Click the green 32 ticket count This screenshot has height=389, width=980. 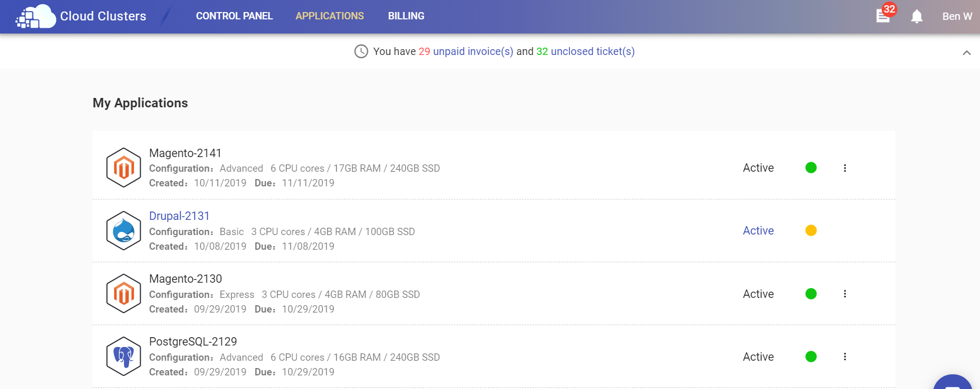point(542,51)
